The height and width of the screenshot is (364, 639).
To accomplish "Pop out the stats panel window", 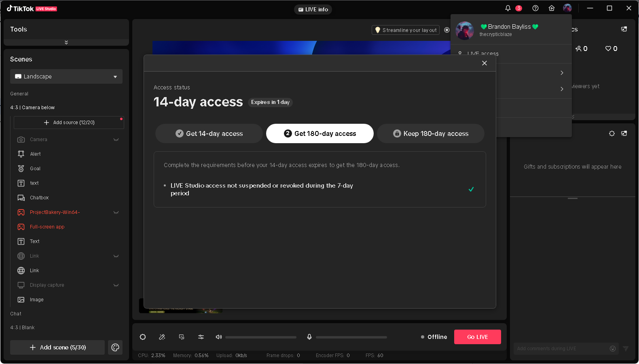I will [x=624, y=29].
